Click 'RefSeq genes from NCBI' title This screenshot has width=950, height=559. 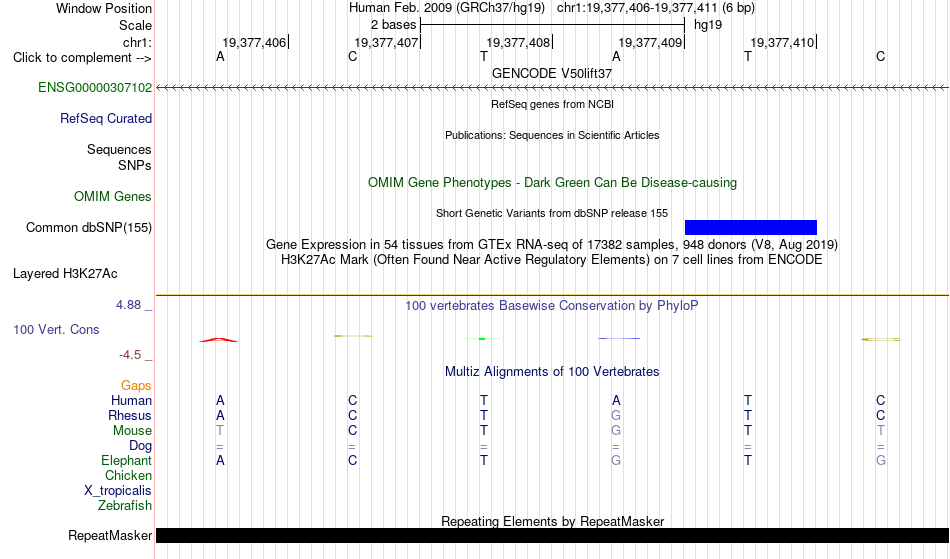[553, 104]
